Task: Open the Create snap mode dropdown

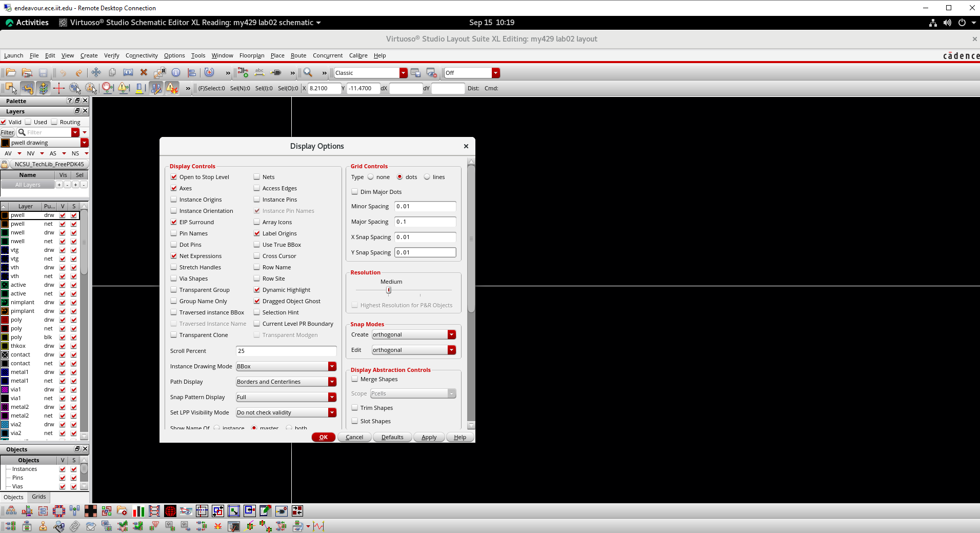Action: click(414, 334)
